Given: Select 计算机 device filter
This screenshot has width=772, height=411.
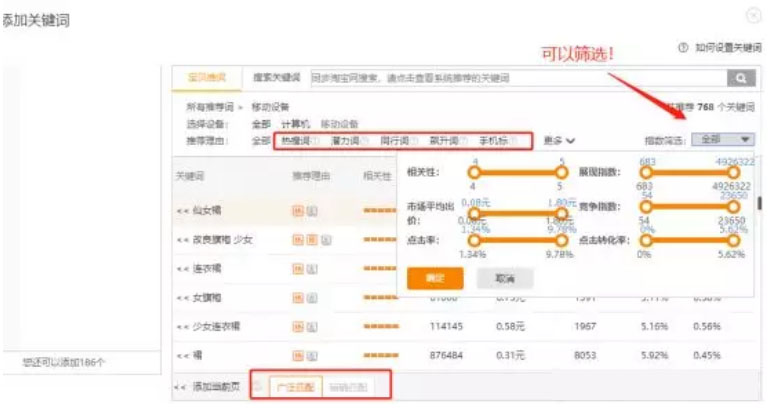Looking at the screenshot, I should (295, 124).
